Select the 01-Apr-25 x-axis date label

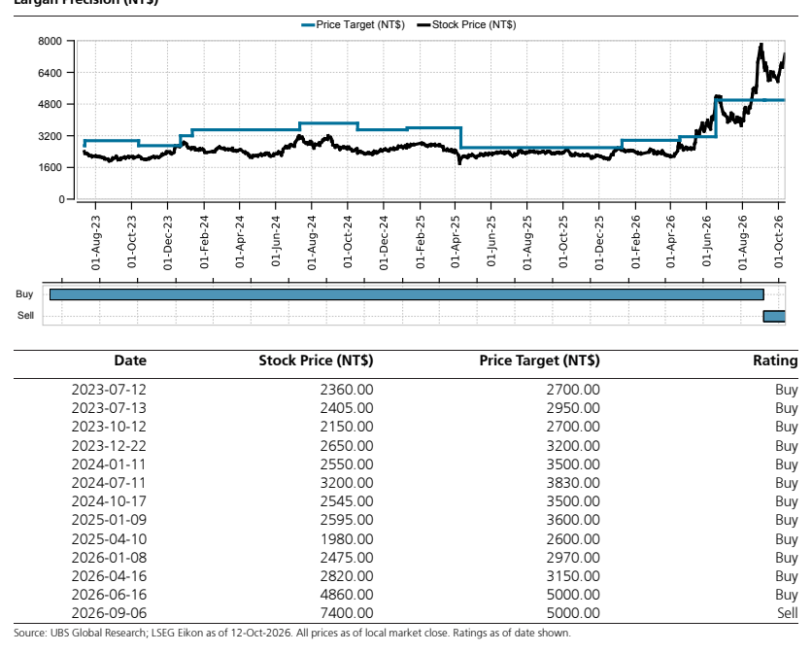pyautogui.click(x=456, y=243)
